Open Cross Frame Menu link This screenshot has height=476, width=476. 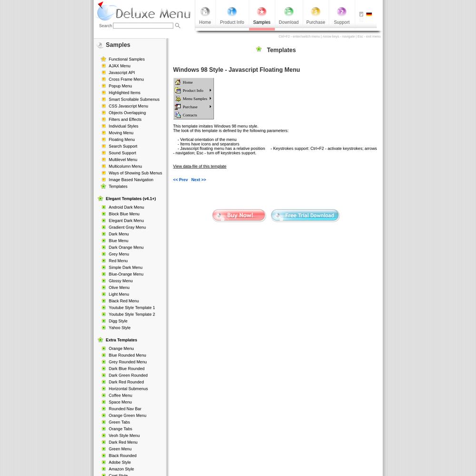126,79
